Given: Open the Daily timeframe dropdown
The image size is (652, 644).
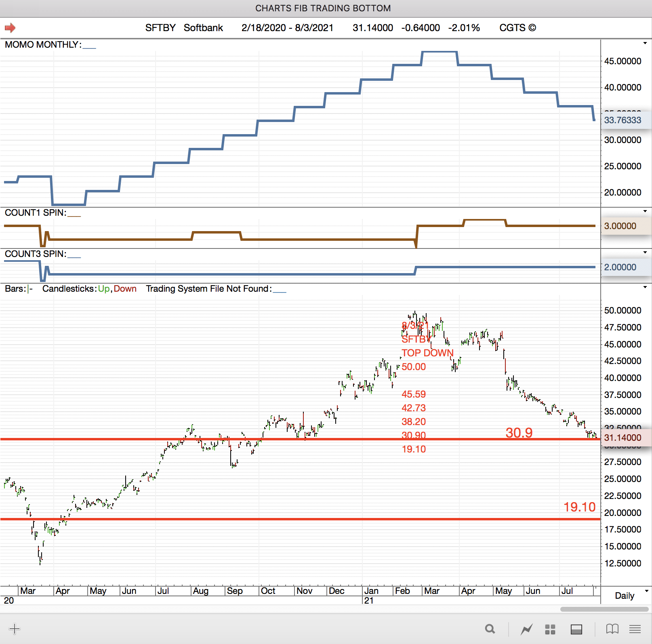Looking at the screenshot, I should (647, 591).
